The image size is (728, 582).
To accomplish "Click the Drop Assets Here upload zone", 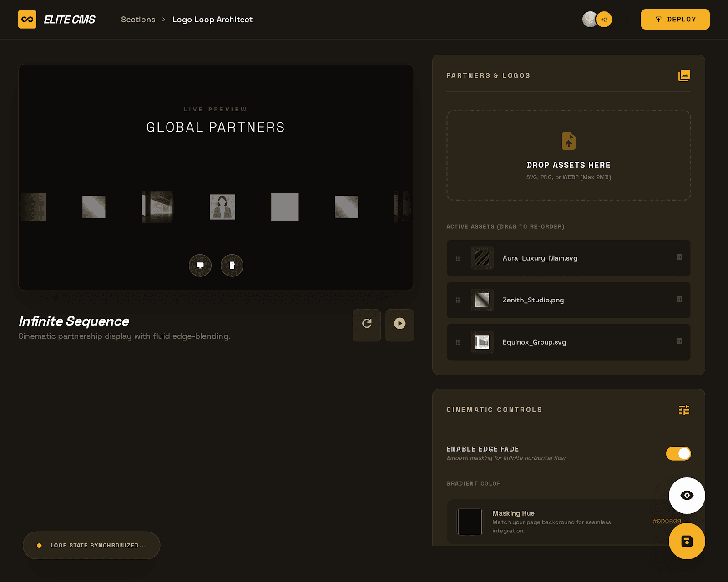I will coord(568,155).
